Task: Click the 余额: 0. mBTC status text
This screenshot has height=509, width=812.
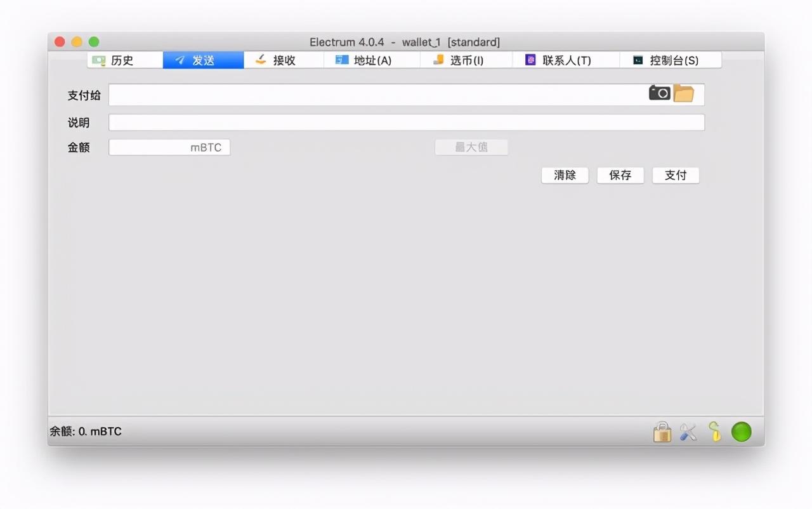Action: click(86, 432)
